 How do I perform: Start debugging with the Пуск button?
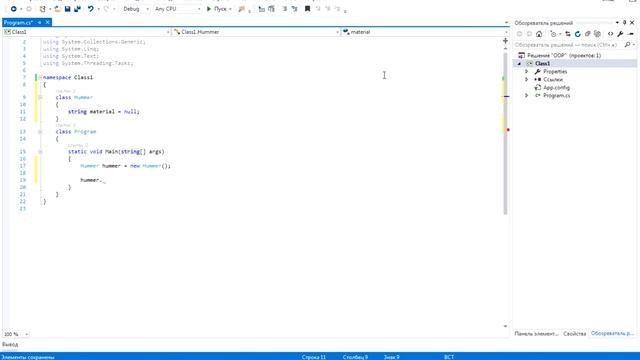pyautogui.click(x=217, y=9)
